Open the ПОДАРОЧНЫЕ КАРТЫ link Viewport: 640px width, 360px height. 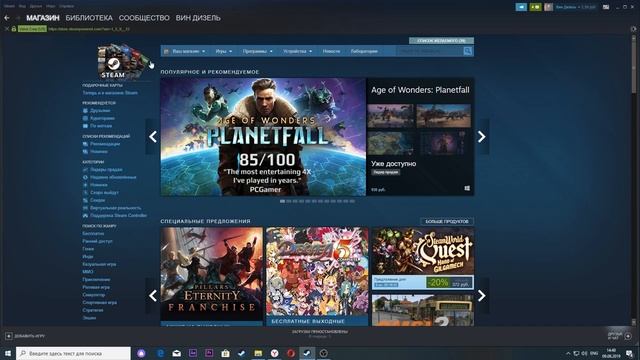point(102,85)
